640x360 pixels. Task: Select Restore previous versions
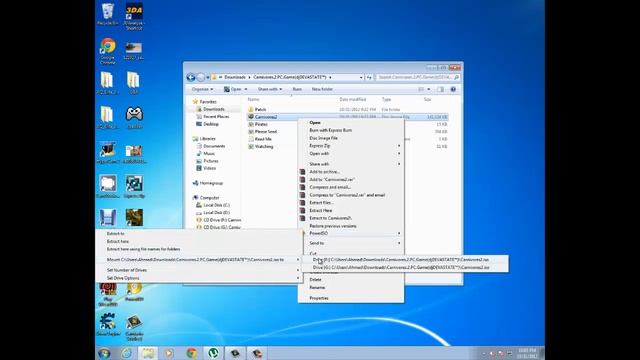[x=333, y=226]
